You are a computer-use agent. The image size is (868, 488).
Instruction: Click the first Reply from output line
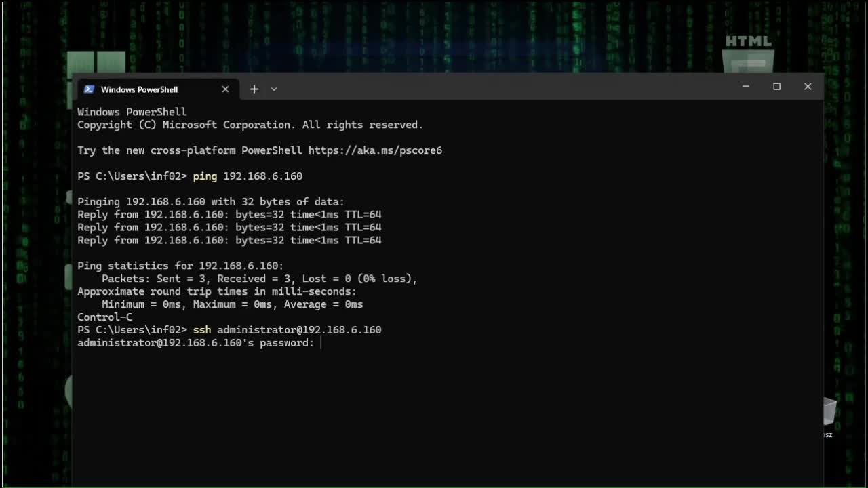[x=229, y=215]
